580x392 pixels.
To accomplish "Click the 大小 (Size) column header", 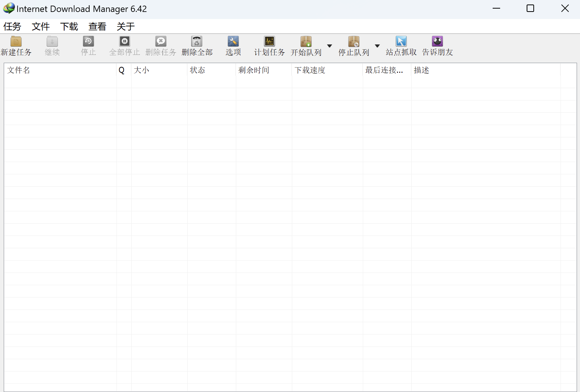I will click(x=159, y=70).
